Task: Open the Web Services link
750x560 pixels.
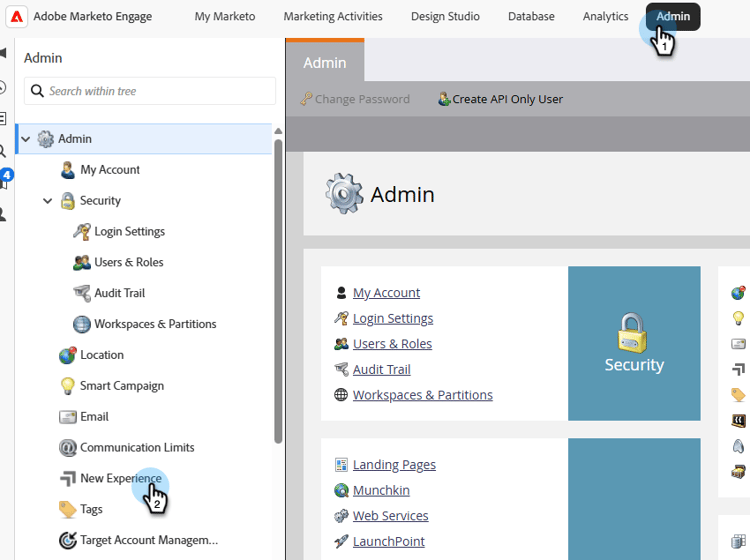Action: (391, 516)
